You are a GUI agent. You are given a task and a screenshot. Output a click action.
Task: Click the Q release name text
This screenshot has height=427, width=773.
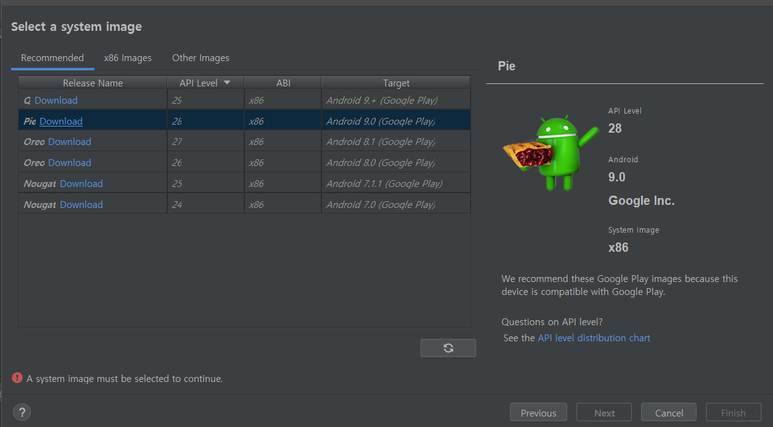(x=27, y=101)
